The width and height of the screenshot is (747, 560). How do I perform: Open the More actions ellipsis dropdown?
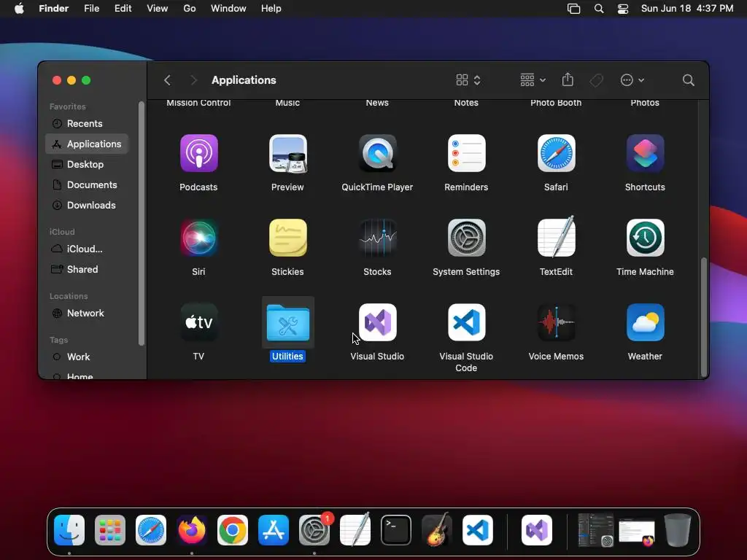coord(632,80)
